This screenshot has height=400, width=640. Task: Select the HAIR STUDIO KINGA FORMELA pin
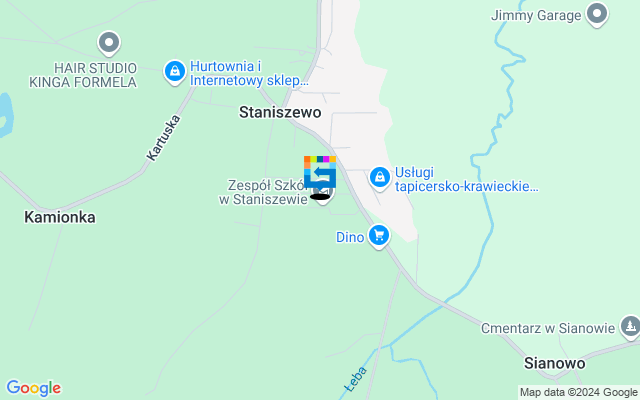(109, 43)
